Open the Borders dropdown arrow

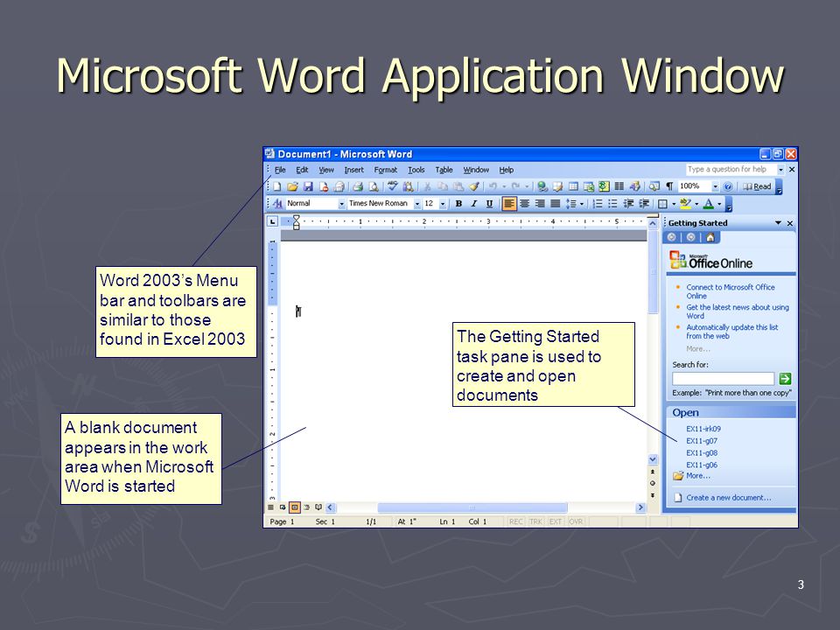(x=674, y=204)
